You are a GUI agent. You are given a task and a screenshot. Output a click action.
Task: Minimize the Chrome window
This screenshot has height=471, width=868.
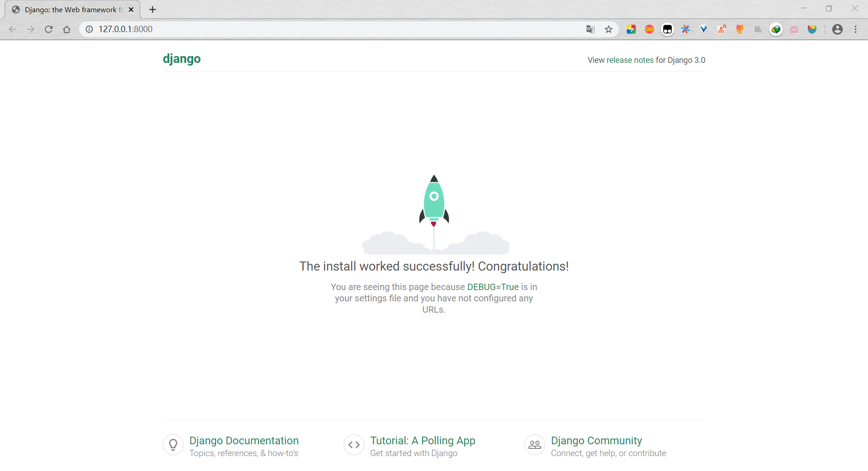click(x=803, y=8)
